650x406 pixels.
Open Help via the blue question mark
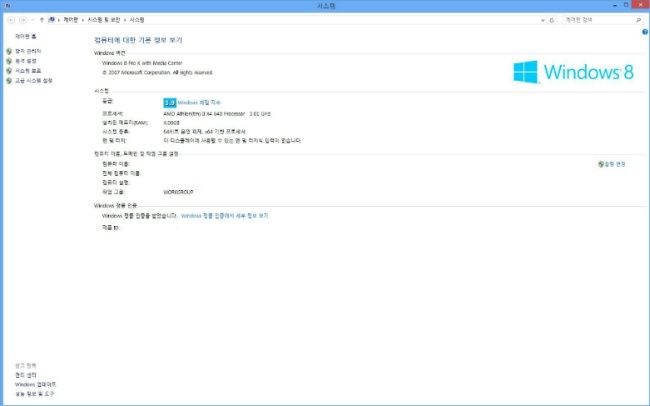pyautogui.click(x=645, y=32)
